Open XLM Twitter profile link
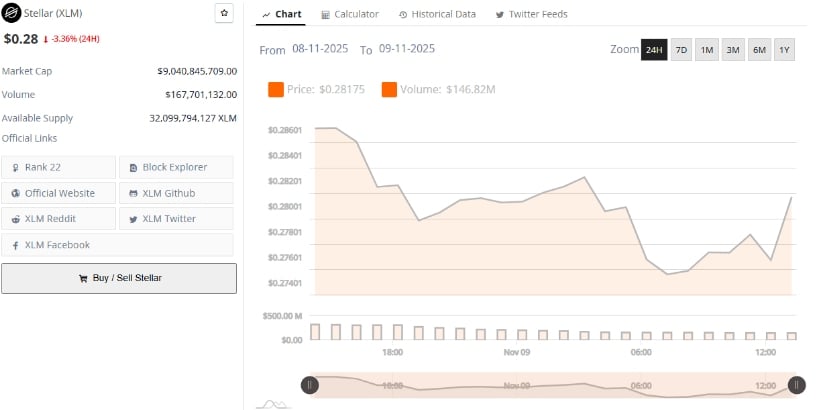Image resolution: width=825 pixels, height=410 pixels. click(176, 219)
